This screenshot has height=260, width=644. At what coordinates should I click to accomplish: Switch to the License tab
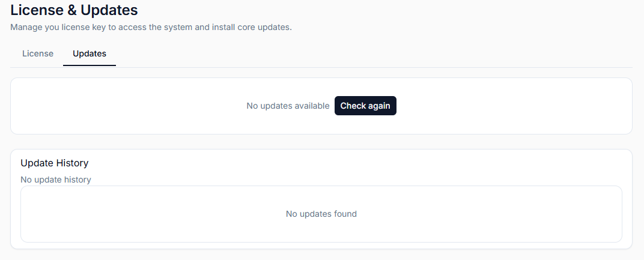point(38,54)
